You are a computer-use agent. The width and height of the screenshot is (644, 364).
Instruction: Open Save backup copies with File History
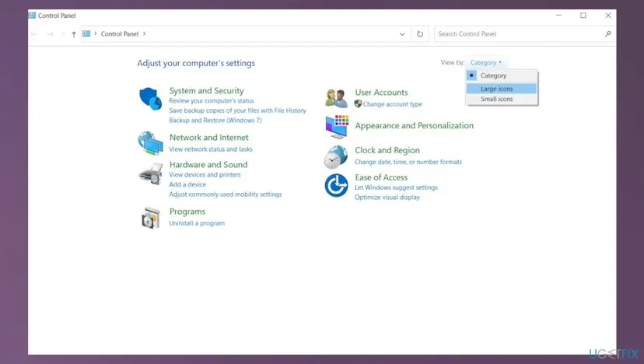click(237, 110)
